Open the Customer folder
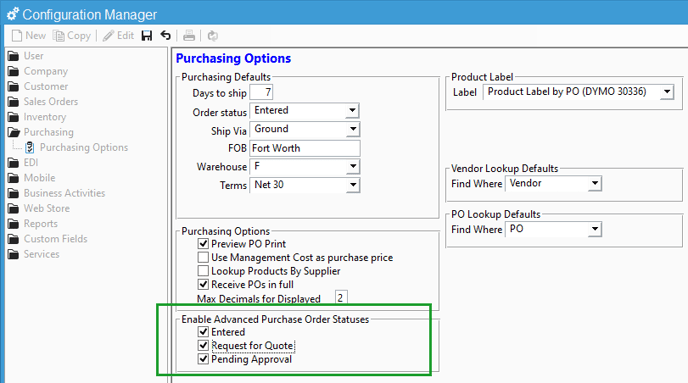 (x=38, y=86)
